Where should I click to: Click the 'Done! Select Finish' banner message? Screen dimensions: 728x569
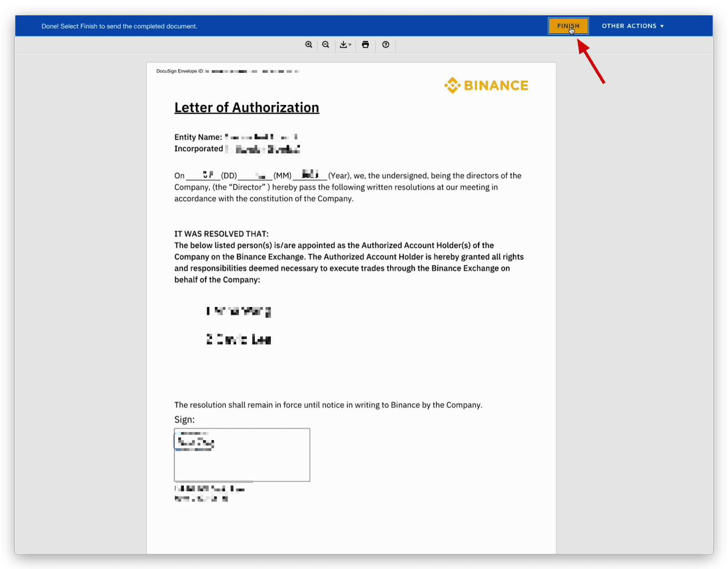(x=119, y=26)
